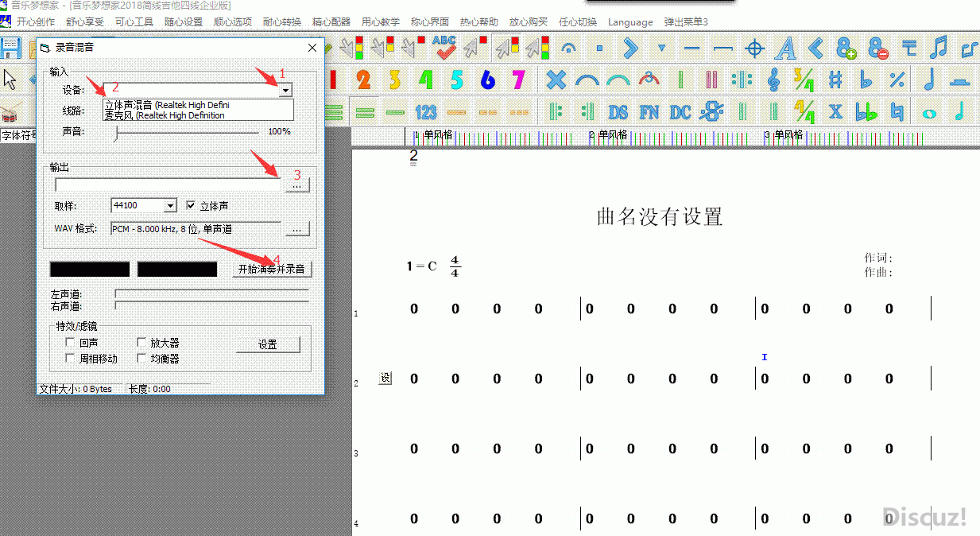Click the 3/4 time signature icon
Viewport: 980px width, 536px height.
click(x=804, y=80)
